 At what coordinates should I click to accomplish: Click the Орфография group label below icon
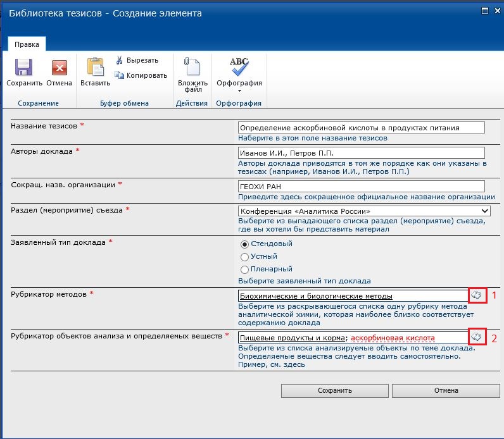(239, 103)
